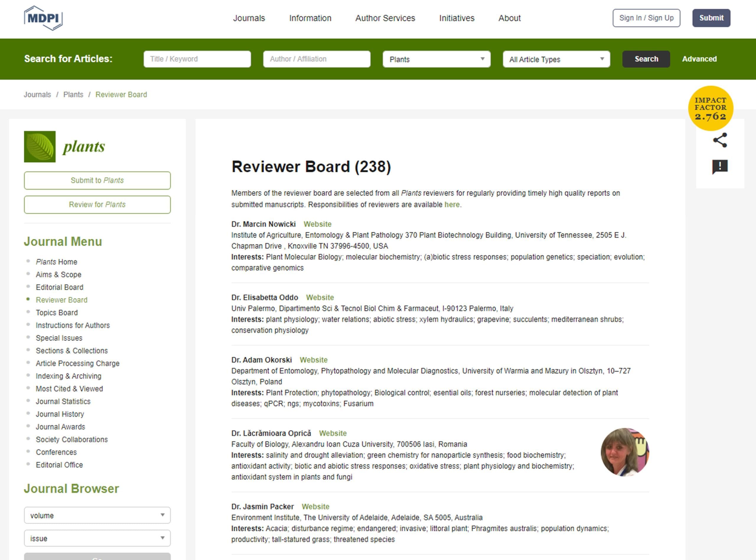Open the volume dropdown
Screen dimensions: 756x560
click(97, 515)
